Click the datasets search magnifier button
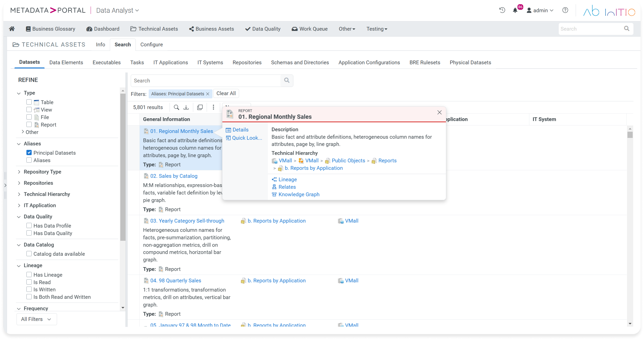 [287, 80]
